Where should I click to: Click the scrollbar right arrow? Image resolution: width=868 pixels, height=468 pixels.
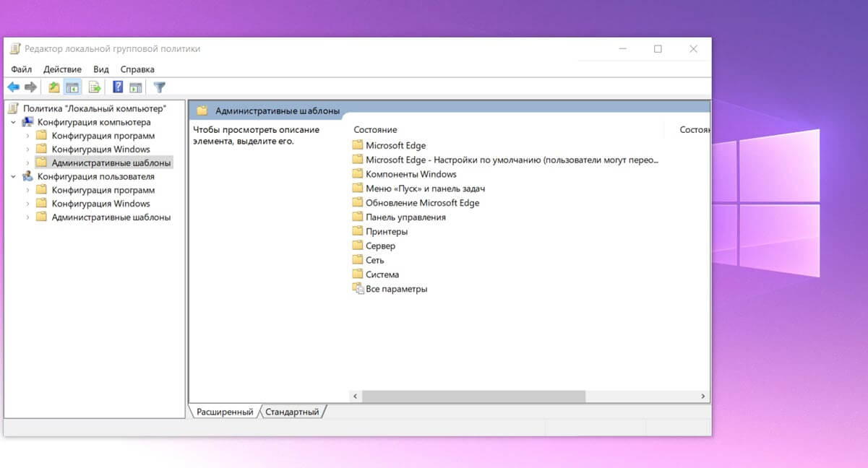point(703,396)
